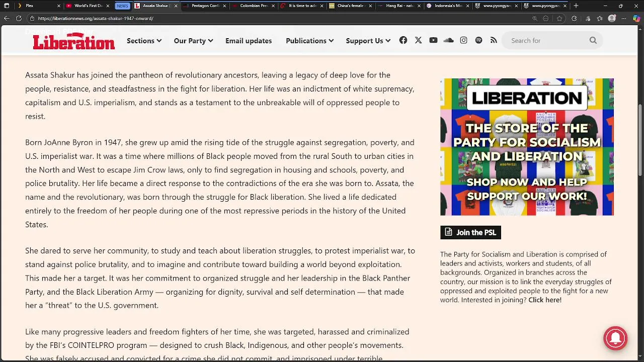Close the Plex tab
This screenshot has width=644, height=362.
tap(59, 6)
